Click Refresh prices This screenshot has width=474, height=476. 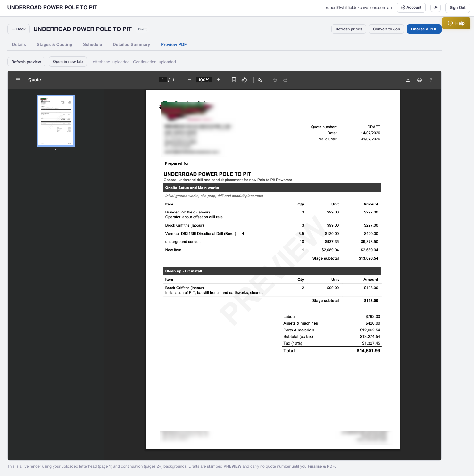tap(349, 29)
